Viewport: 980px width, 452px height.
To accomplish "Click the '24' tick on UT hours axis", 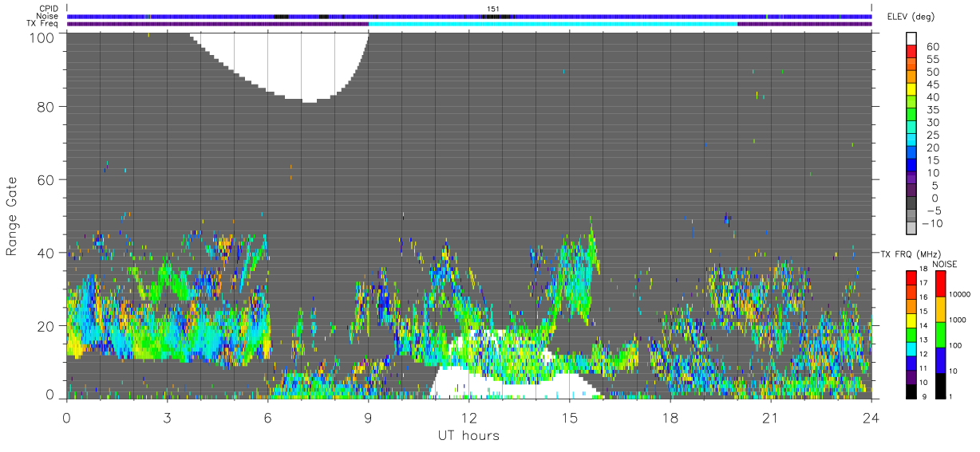I will 871,418.
